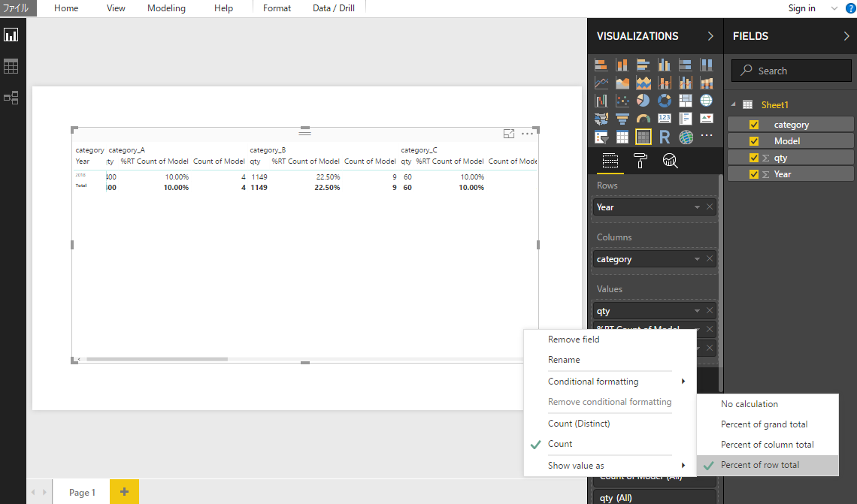Switch to Report view in left sidebar

coord(11,35)
